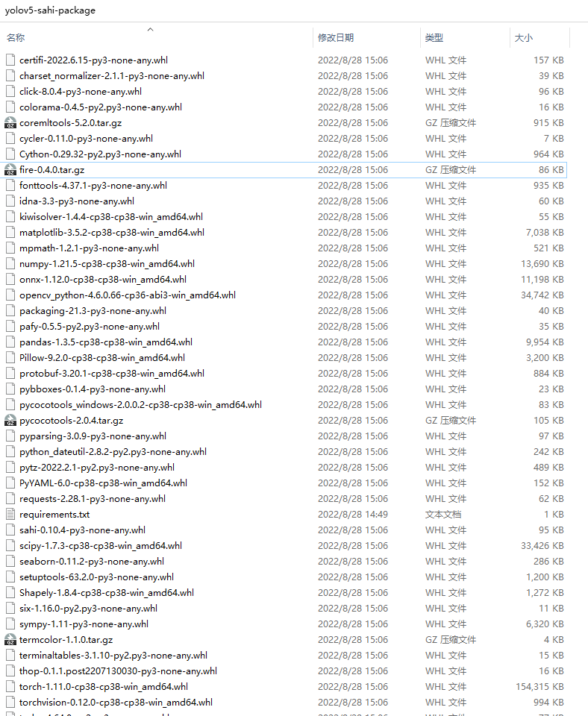Click the kiwisolver whl file icon

(x=10, y=217)
